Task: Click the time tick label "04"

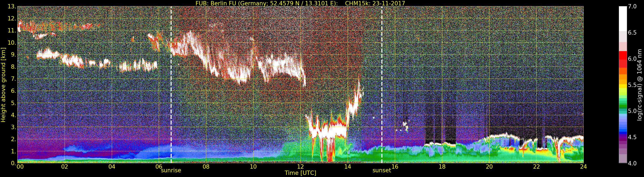Action: [x=112, y=167]
